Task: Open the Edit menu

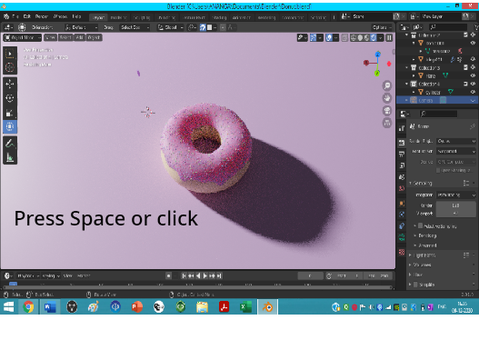Action: [27, 16]
